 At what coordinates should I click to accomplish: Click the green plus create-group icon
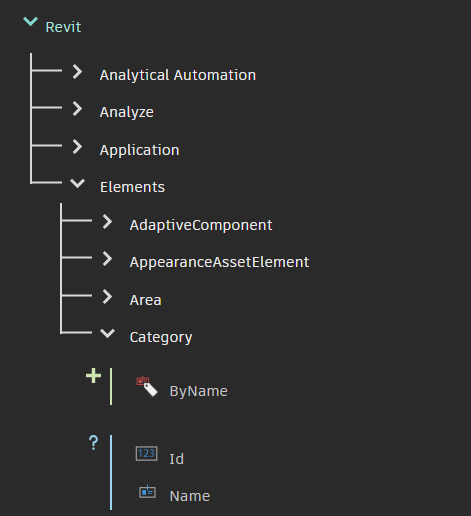tap(93, 376)
